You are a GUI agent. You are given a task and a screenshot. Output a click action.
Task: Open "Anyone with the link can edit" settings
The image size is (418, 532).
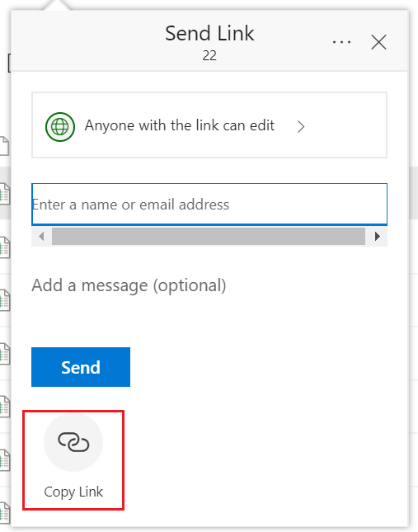pos(209,125)
